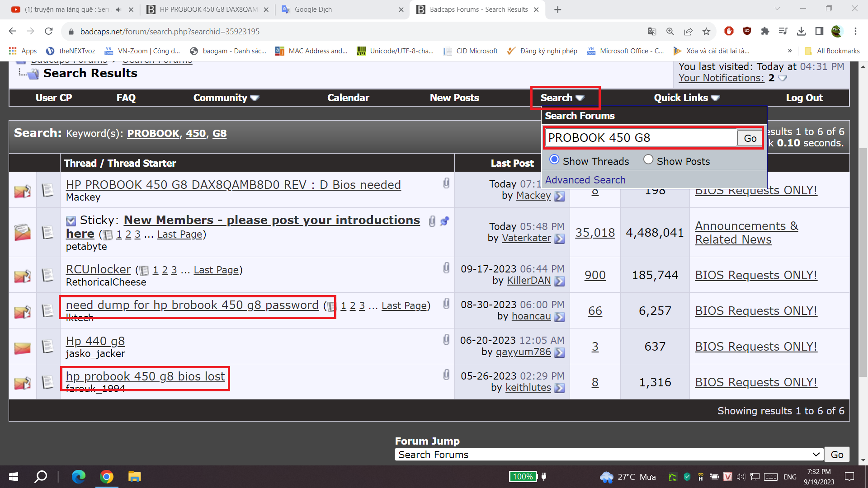The image size is (868, 488).
Task: Open Chrome extensions puzzle icon
Action: [x=765, y=31]
